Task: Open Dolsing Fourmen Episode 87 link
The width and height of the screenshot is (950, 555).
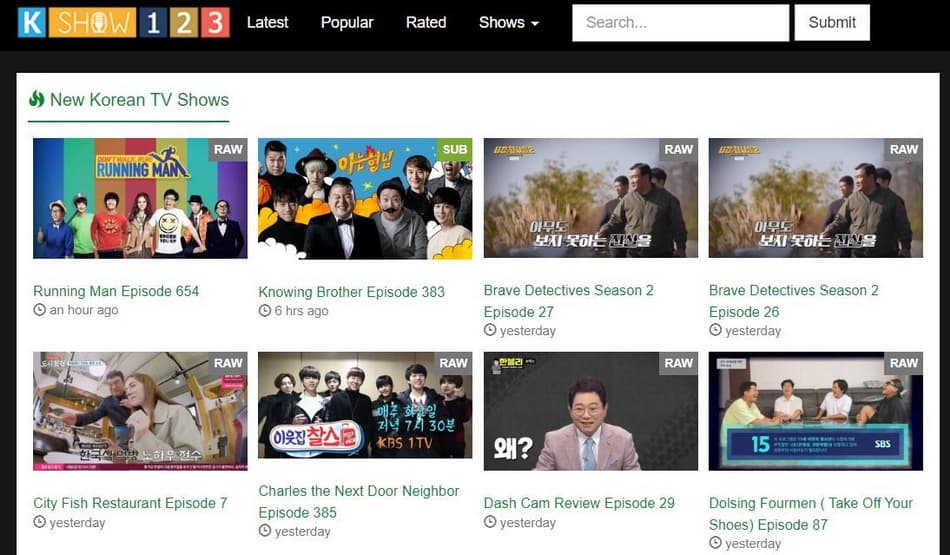Action: (810, 513)
